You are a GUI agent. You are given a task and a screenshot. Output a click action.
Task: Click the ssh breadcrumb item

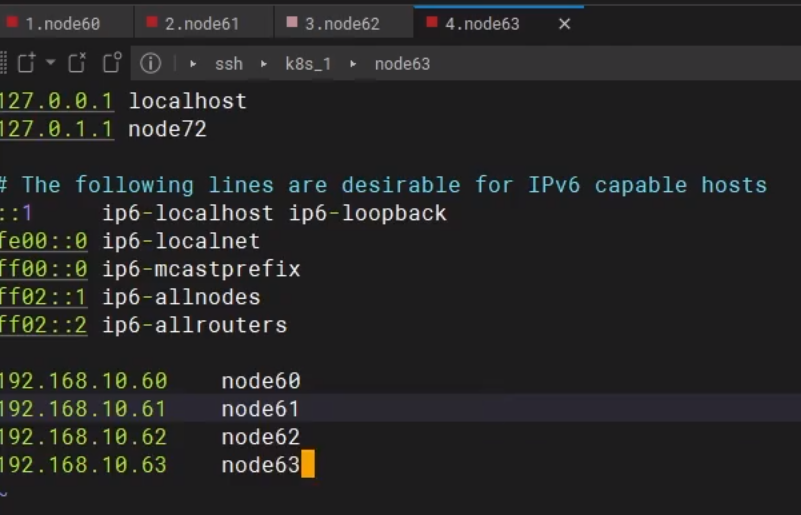click(x=229, y=63)
